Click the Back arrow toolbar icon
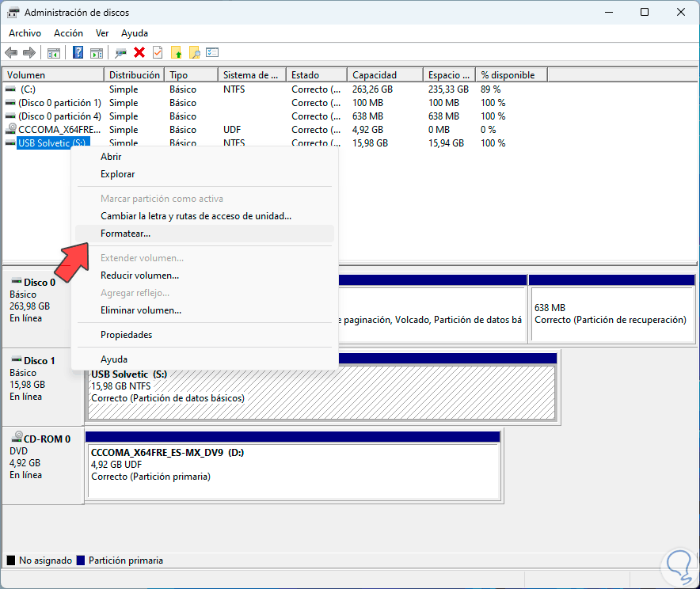The height and width of the screenshot is (589, 700). tap(11, 53)
